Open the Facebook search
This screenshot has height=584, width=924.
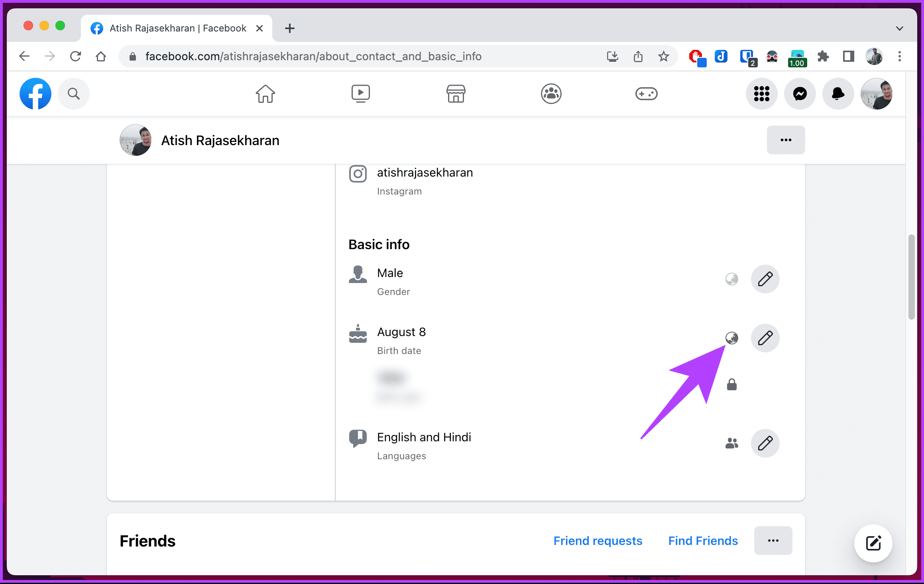coord(74,94)
